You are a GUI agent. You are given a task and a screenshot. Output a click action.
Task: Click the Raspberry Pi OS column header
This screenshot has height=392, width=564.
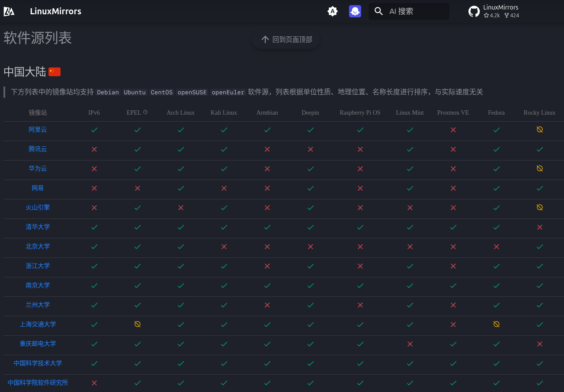pyautogui.click(x=360, y=112)
